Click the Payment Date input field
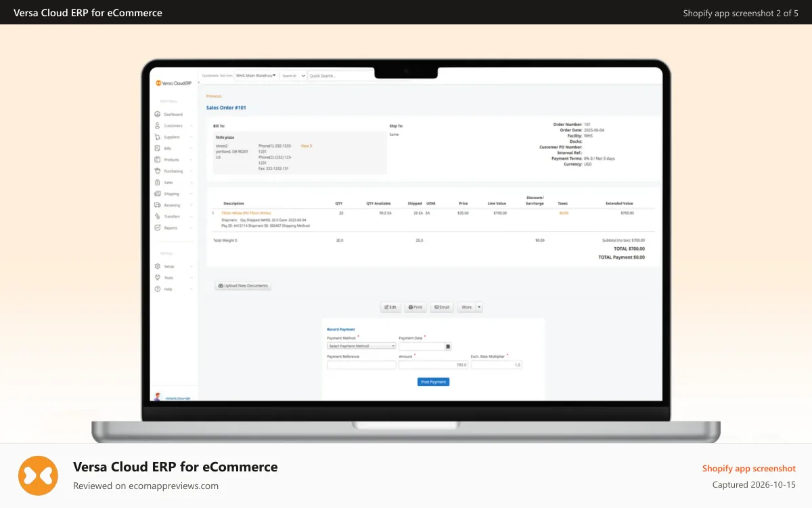This screenshot has height=508, width=812. [x=422, y=346]
